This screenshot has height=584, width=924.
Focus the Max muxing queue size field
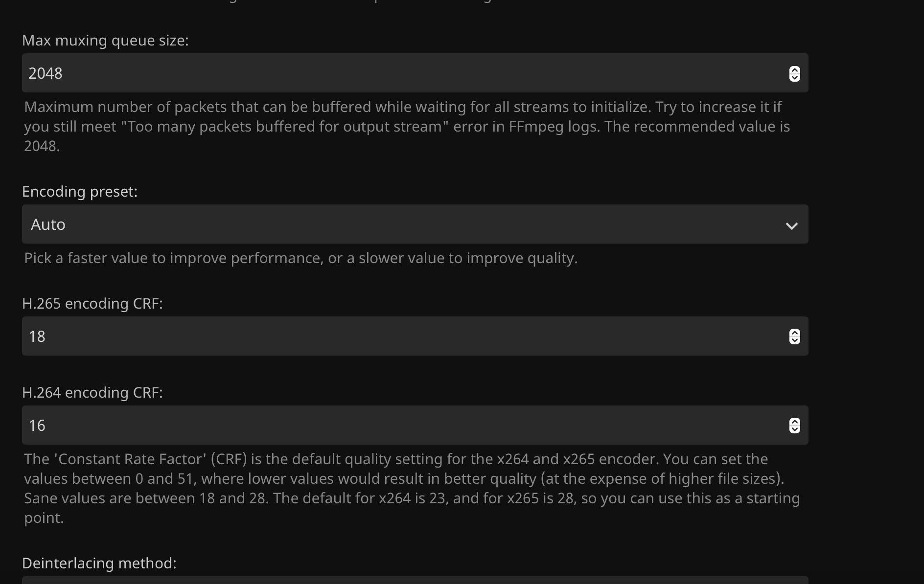tap(392, 73)
